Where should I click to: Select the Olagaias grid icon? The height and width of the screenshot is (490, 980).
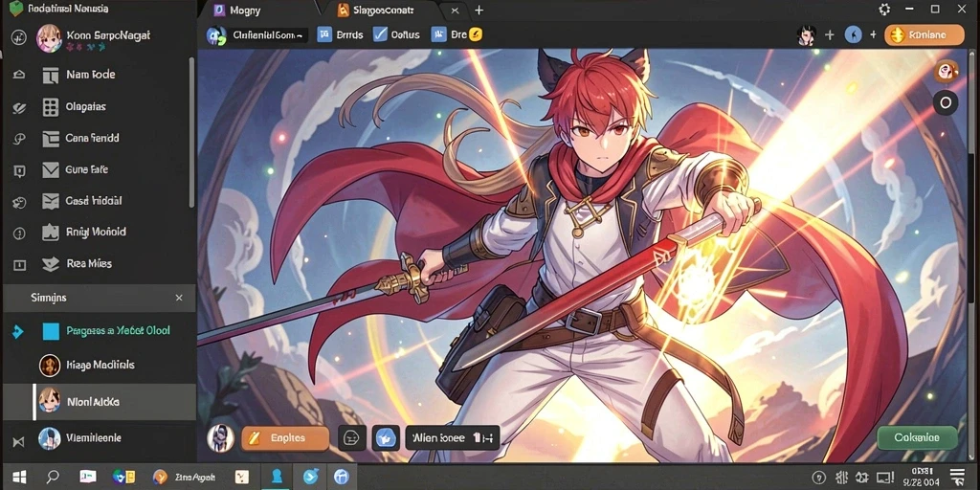51,107
